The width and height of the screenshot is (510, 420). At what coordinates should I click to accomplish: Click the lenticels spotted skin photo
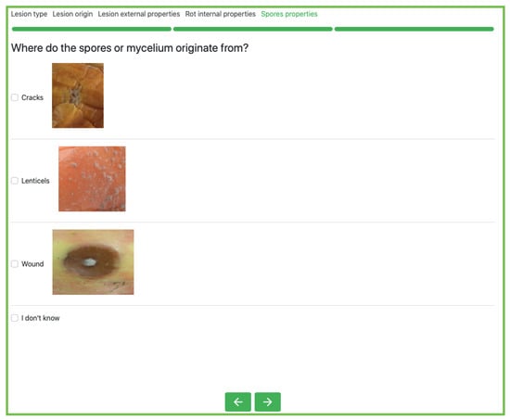click(x=92, y=179)
